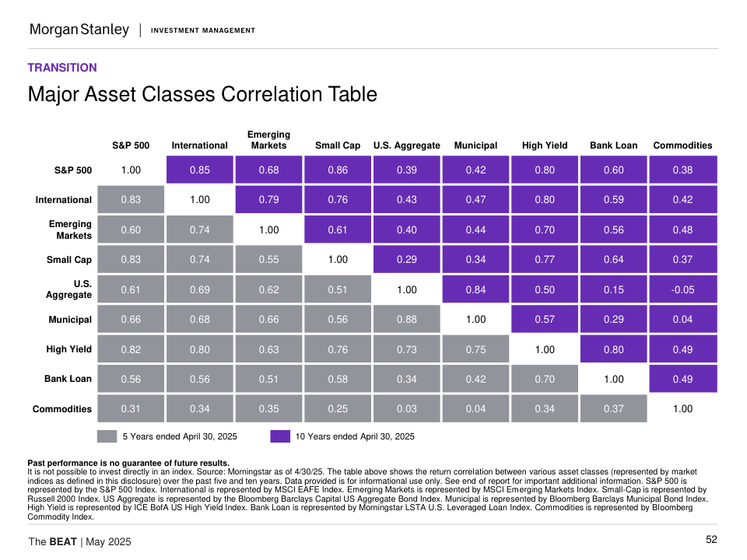Click the -0.05 correlation cell
Screen dimensions: 747x560
click(x=682, y=289)
